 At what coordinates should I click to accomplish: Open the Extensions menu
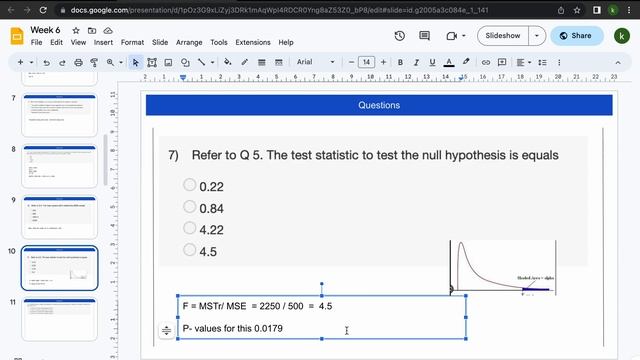pyautogui.click(x=253, y=42)
